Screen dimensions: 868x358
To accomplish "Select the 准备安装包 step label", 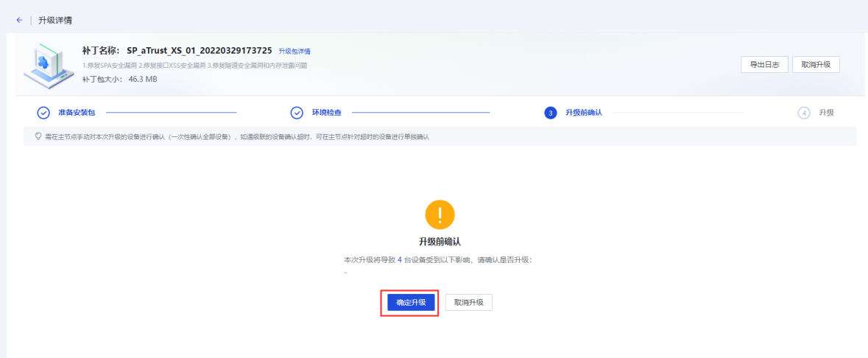I will coord(77,113).
